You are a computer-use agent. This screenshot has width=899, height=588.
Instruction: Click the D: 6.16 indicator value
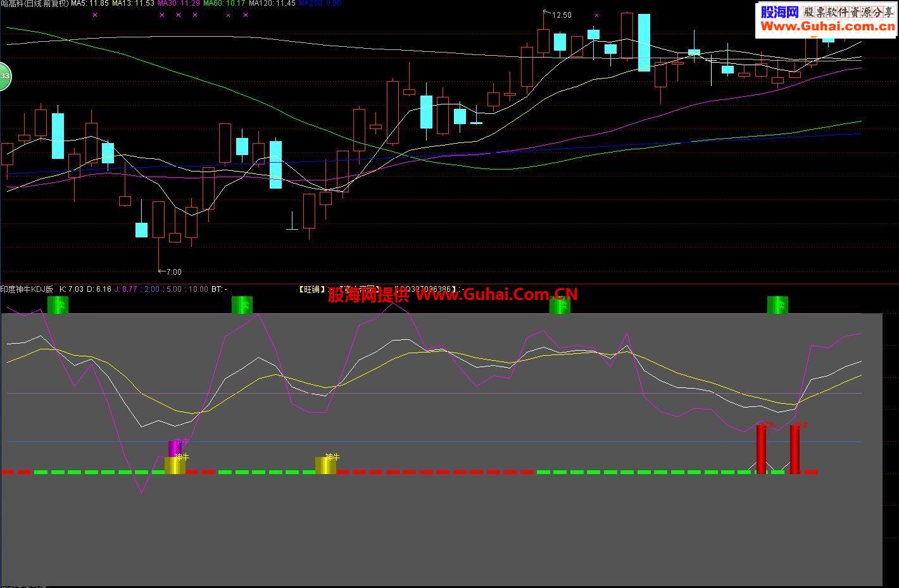click(x=99, y=289)
